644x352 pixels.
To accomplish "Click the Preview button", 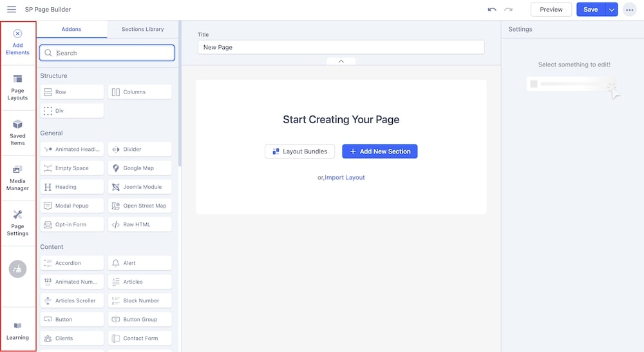I will [551, 10].
